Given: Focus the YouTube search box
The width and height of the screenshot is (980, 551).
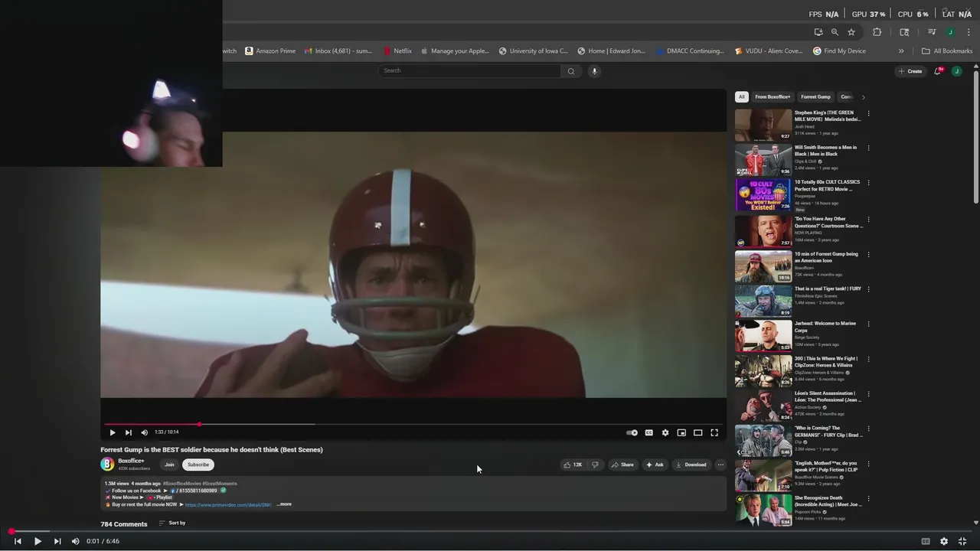Looking at the screenshot, I should tap(470, 70).
